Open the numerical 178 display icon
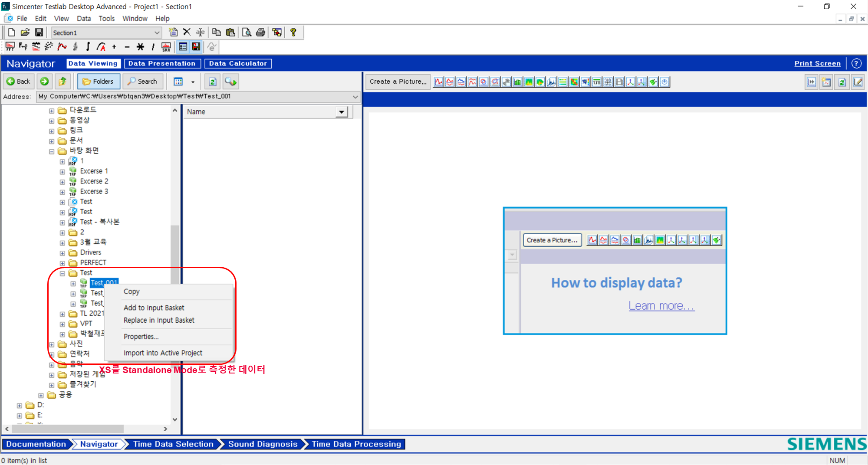 (597, 82)
